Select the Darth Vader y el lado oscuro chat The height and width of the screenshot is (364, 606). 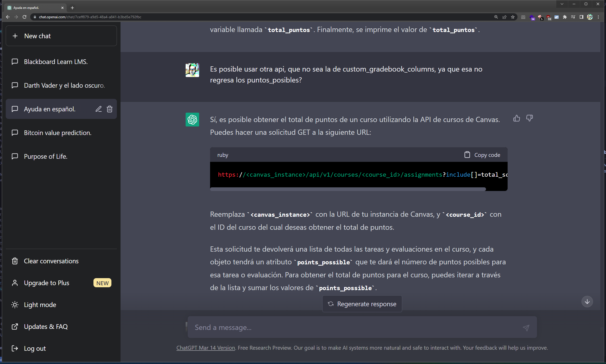pyautogui.click(x=64, y=85)
